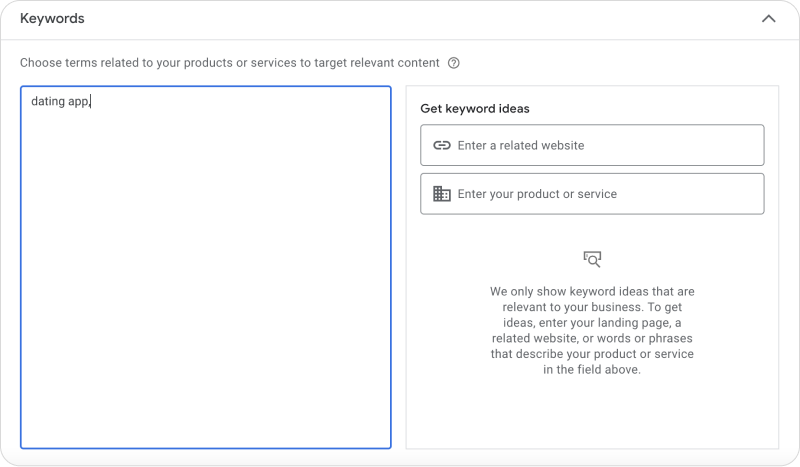The height and width of the screenshot is (467, 800).
Task: Click the keyword ideas magnifier icon
Action: tap(592, 259)
